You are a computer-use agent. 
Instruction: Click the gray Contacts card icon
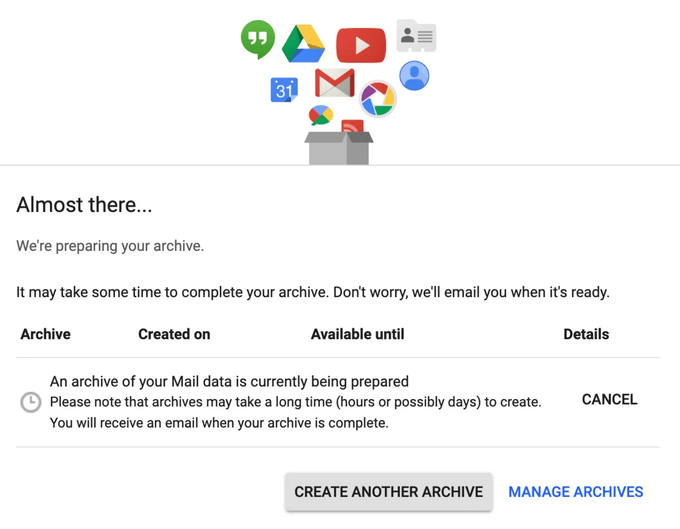[x=416, y=36]
